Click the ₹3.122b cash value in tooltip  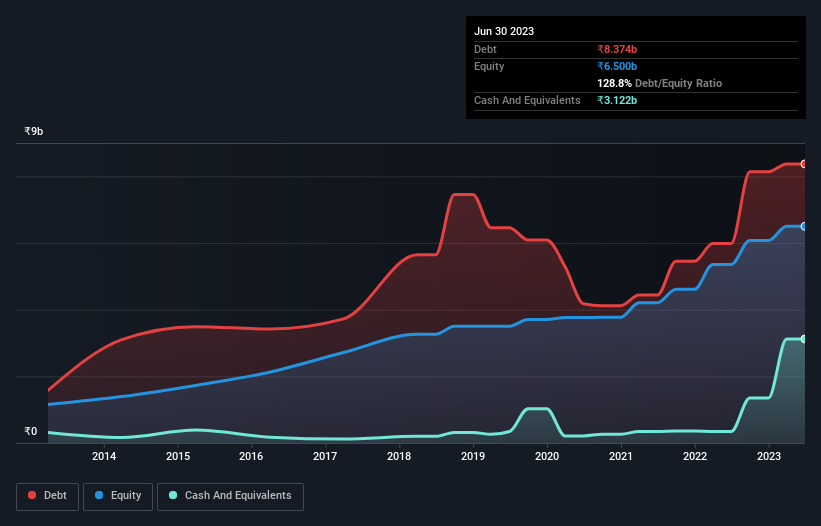point(617,100)
